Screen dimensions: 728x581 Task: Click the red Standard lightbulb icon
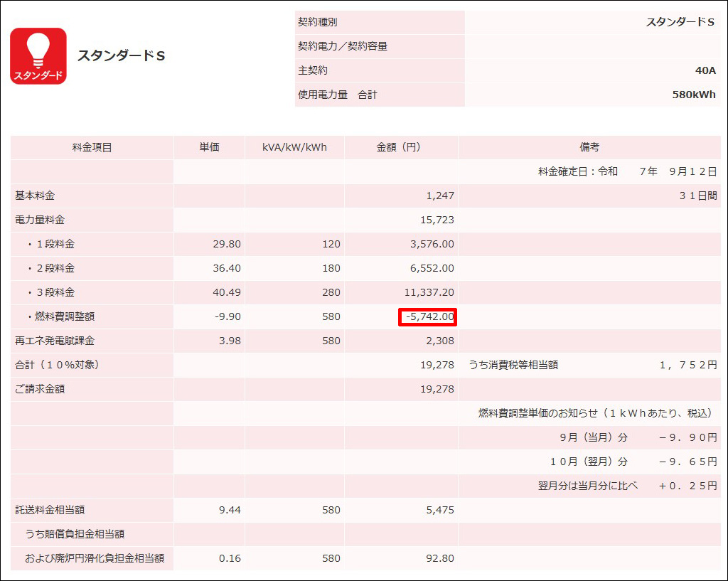coord(38,56)
